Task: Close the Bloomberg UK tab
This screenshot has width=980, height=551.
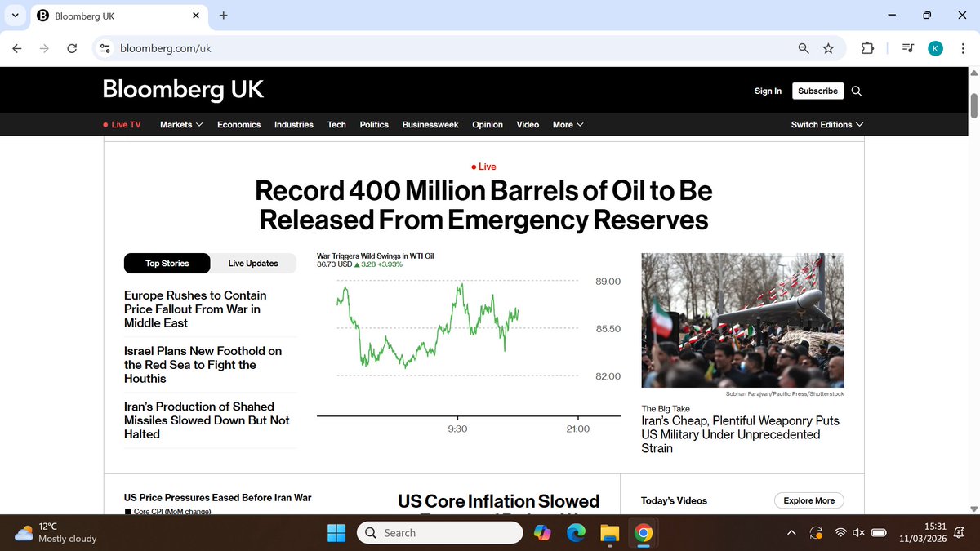Action: 196,16
